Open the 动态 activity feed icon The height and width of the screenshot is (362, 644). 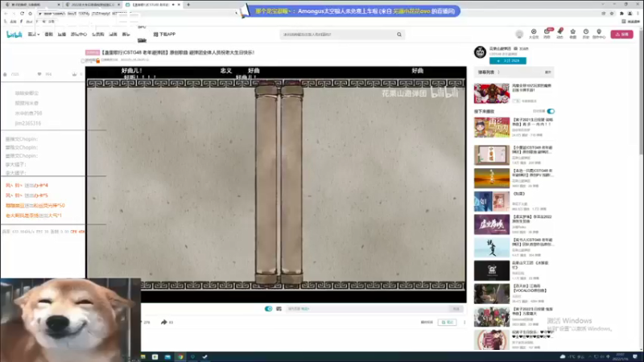559,34
